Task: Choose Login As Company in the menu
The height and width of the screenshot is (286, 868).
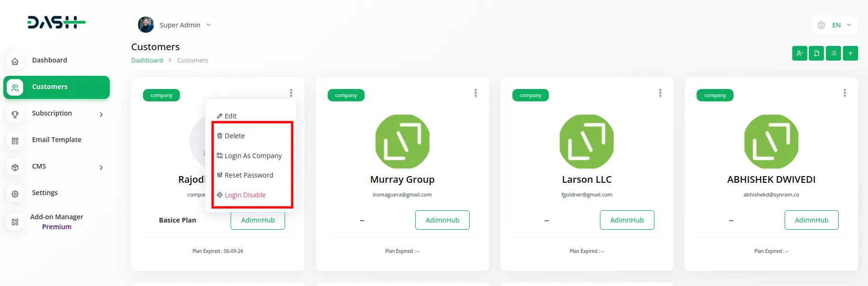Action: (x=253, y=156)
